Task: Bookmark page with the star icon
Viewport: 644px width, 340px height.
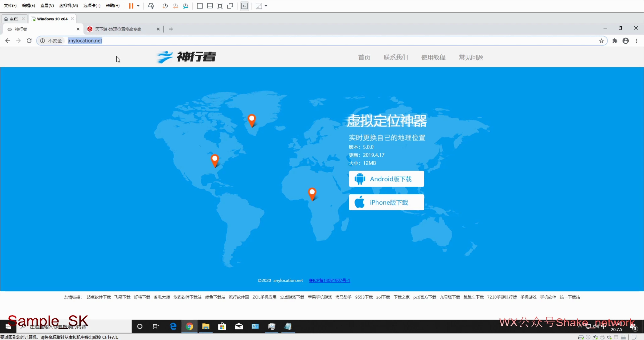Action: (x=601, y=41)
